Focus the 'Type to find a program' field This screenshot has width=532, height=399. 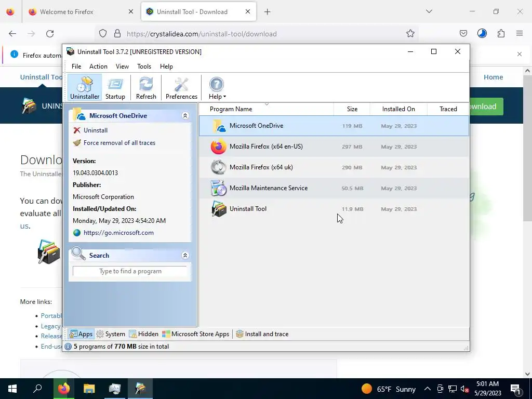click(x=130, y=271)
